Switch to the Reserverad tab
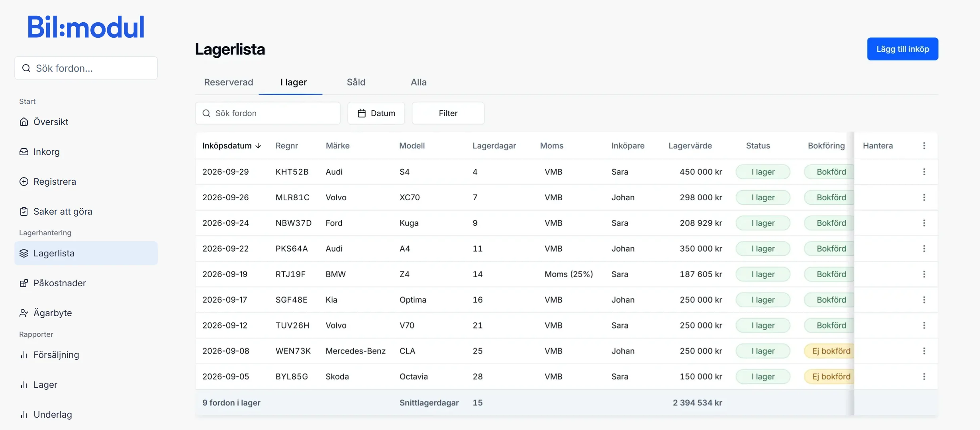Image resolution: width=980 pixels, height=430 pixels. (229, 82)
